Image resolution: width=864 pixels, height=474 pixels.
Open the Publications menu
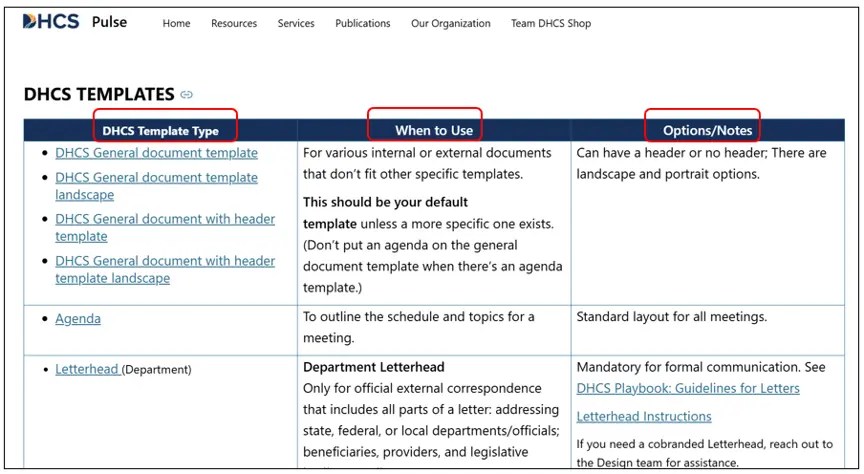tap(363, 23)
